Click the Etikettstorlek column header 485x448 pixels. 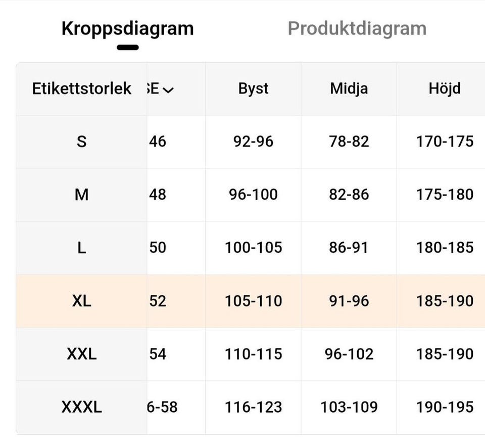pyautogui.click(x=82, y=89)
